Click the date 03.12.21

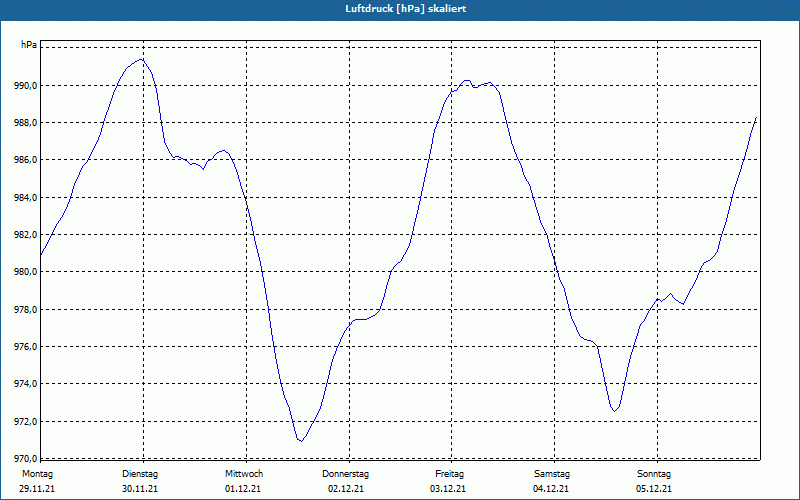pyautogui.click(x=448, y=489)
